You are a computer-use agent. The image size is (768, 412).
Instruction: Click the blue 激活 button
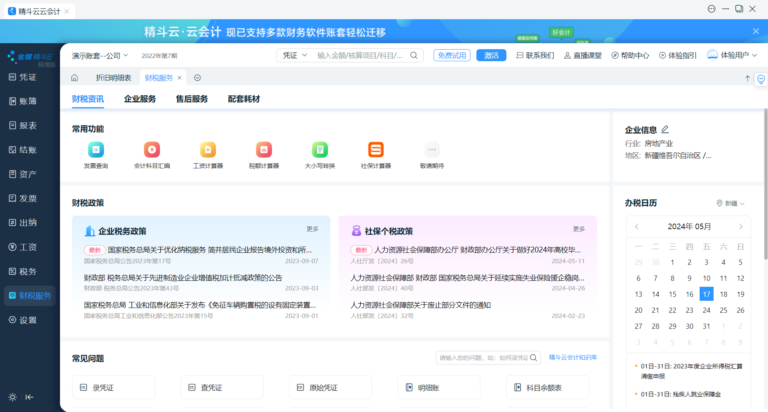(x=491, y=55)
